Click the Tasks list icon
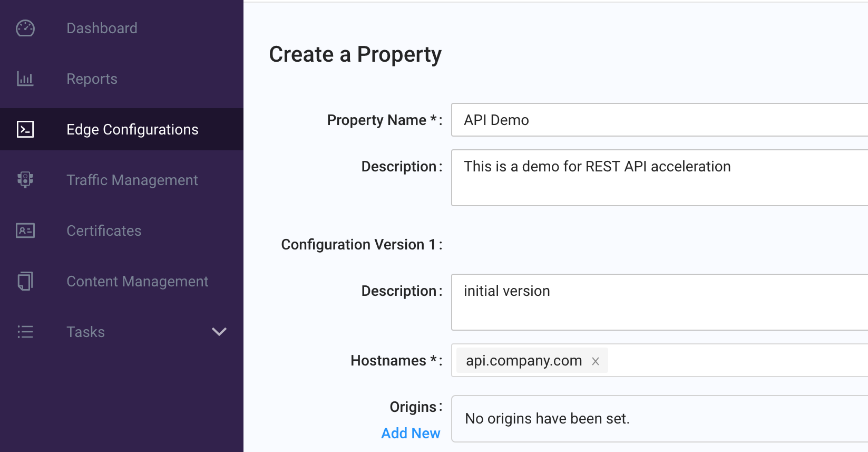Image resolution: width=868 pixels, height=452 pixels. point(25,332)
